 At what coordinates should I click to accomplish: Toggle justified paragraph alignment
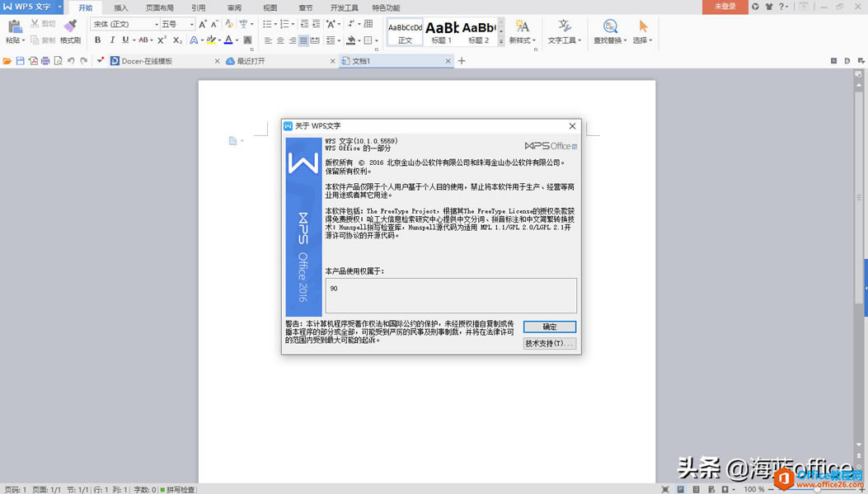pos(303,40)
